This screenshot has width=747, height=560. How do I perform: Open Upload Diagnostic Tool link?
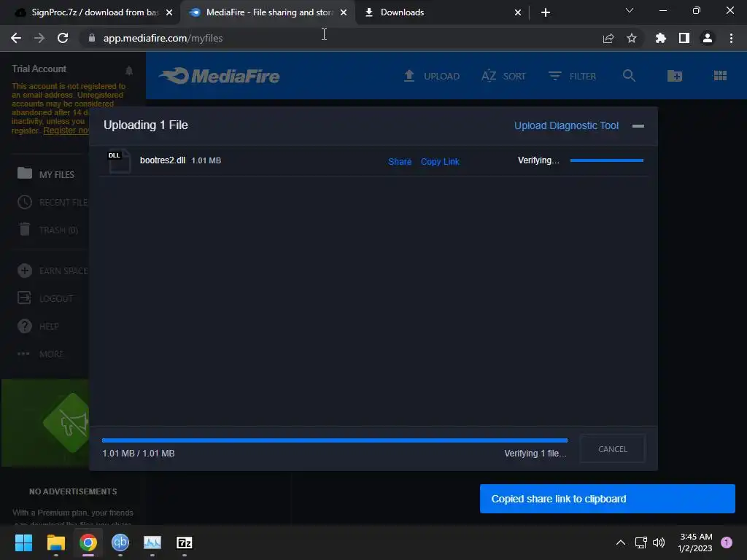(x=566, y=125)
